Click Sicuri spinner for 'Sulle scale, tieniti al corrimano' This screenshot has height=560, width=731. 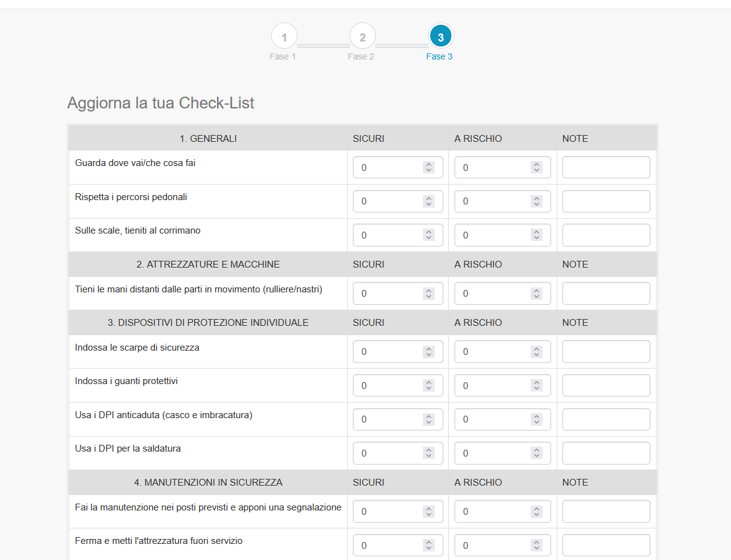click(428, 235)
